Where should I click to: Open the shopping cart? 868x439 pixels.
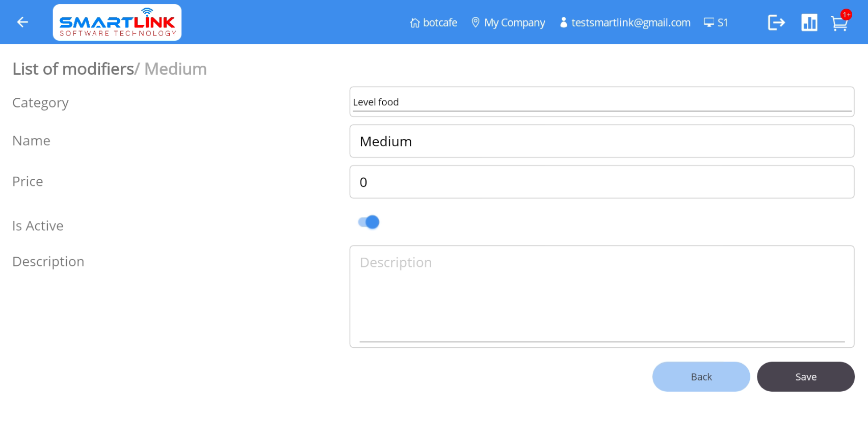838,24
